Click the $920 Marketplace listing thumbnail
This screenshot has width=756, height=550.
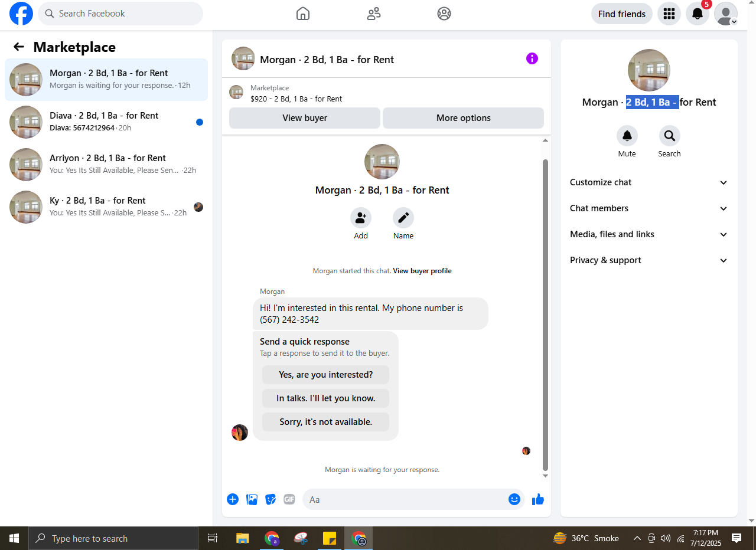[236, 92]
